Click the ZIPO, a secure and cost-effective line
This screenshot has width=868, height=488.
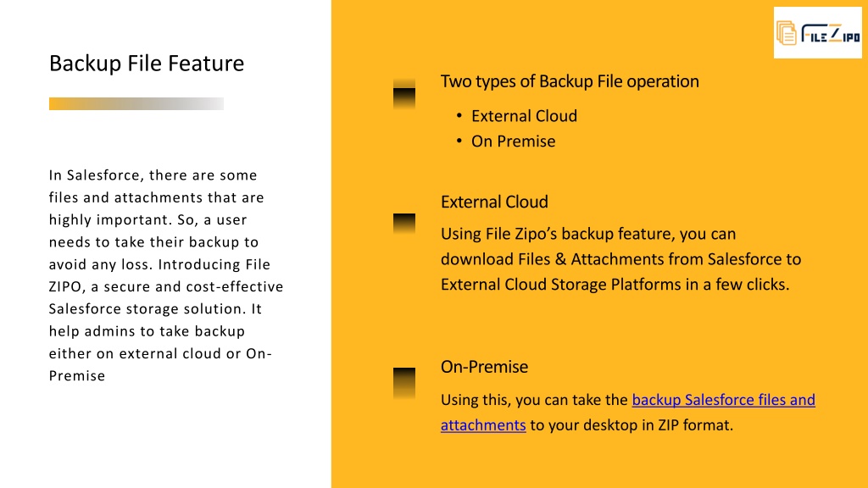click(x=166, y=286)
